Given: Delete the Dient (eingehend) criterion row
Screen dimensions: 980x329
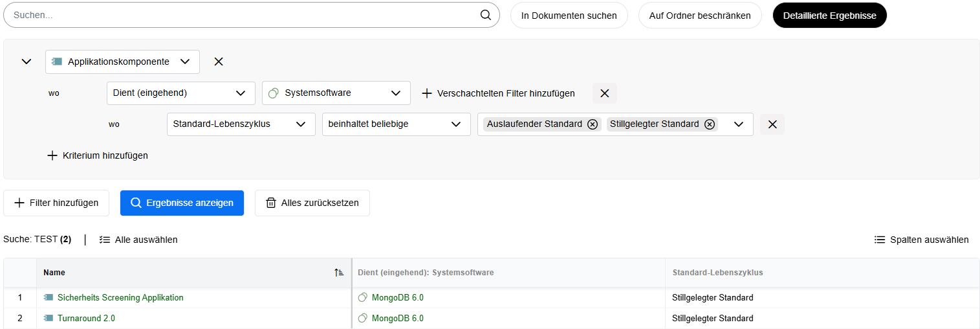Looking at the screenshot, I should 605,93.
